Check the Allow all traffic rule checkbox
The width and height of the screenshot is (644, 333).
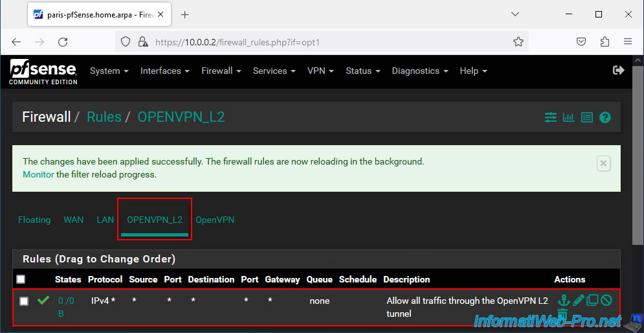[24, 301]
